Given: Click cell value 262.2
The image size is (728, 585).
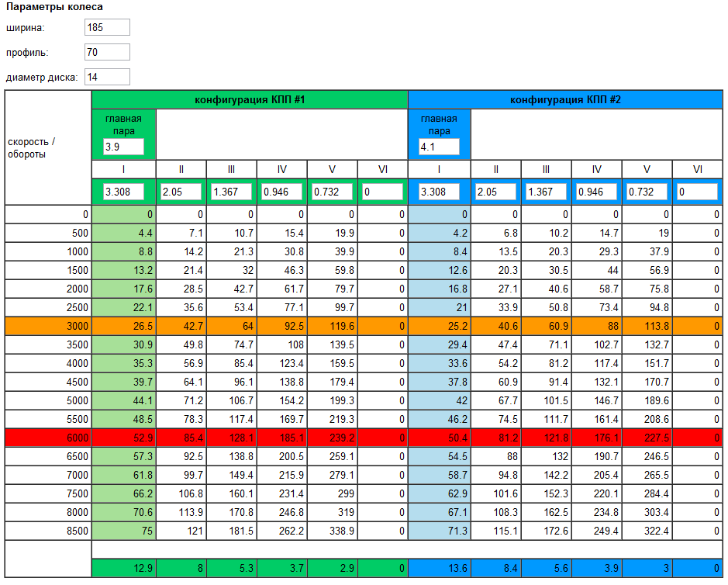Looking at the screenshot, I should pos(282,531).
